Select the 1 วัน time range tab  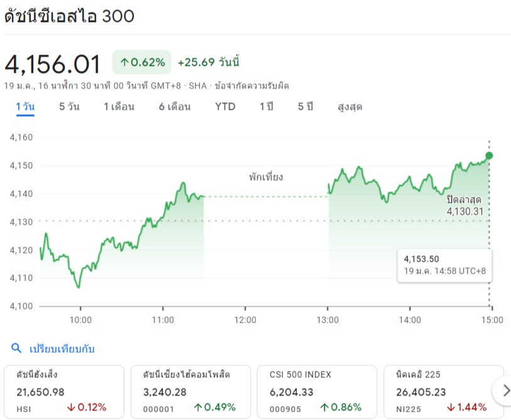25,107
